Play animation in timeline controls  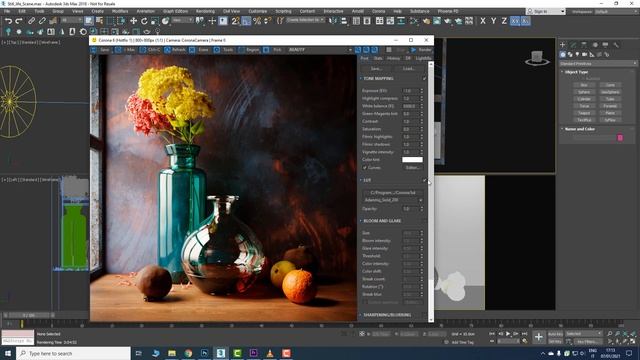click(508, 334)
